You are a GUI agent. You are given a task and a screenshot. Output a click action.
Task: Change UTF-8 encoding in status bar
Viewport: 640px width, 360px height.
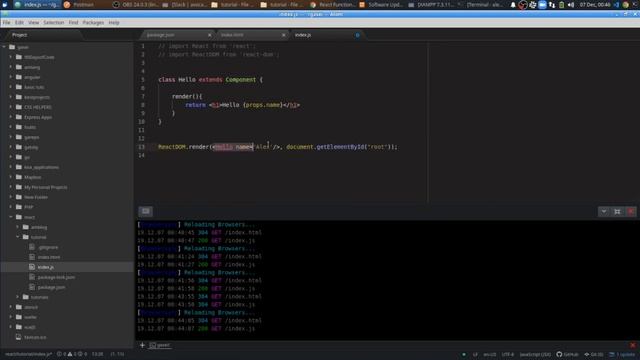tap(508, 354)
